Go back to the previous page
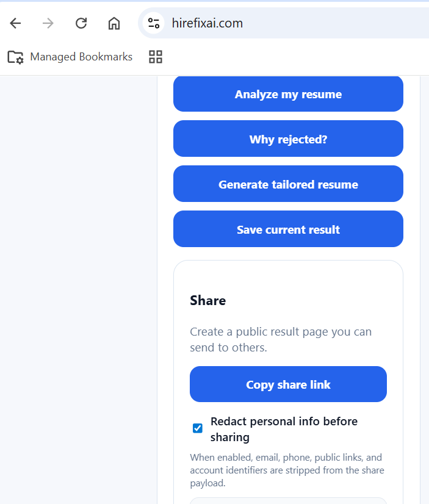 tap(15, 23)
